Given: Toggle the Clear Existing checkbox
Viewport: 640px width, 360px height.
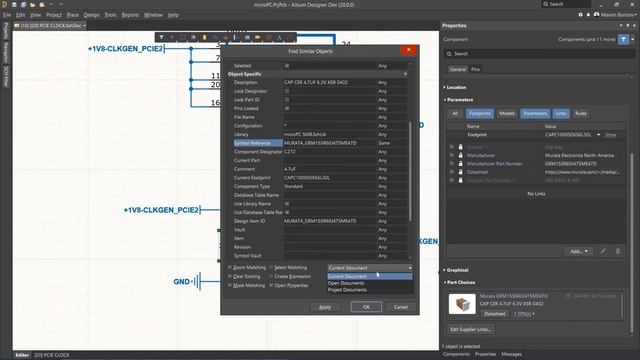Looking at the screenshot, I should point(230,276).
